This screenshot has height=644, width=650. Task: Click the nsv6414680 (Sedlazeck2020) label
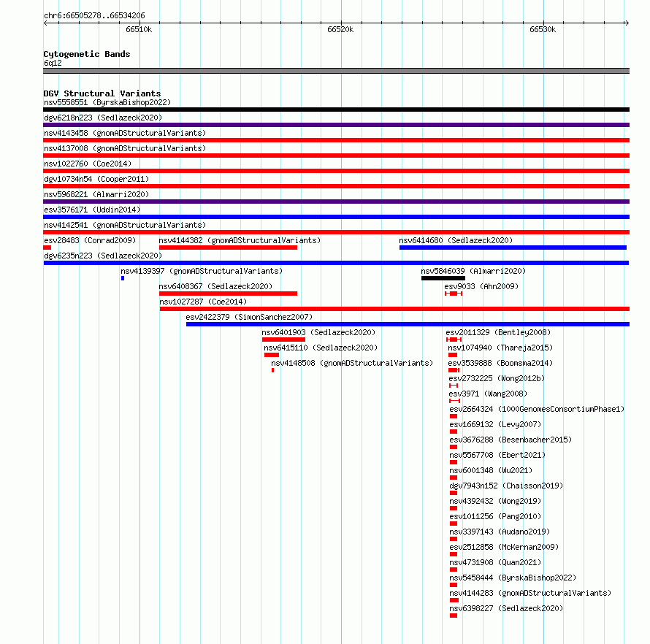point(456,240)
